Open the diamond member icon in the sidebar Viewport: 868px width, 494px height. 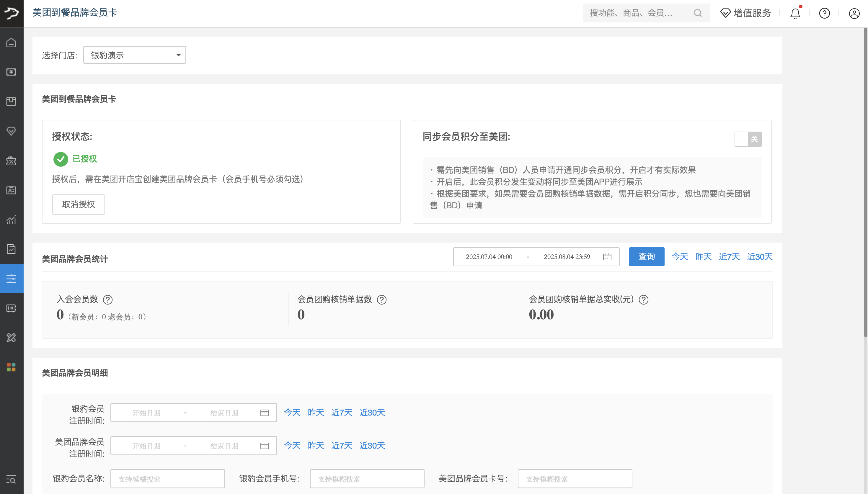click(11, 131)
